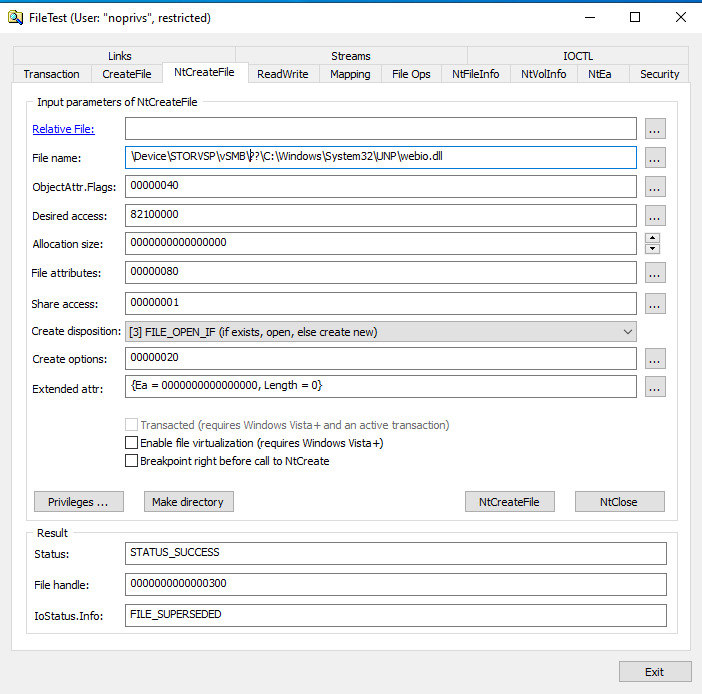Click the Create options ellipsis button
Viewport: 702px width, 694px height.
(x=655, y=358)
